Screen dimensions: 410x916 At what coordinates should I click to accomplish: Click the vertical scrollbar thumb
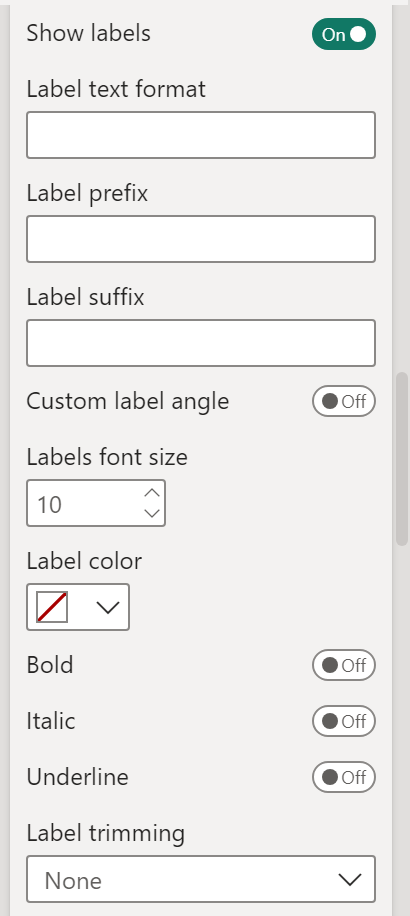click(402, 459)
